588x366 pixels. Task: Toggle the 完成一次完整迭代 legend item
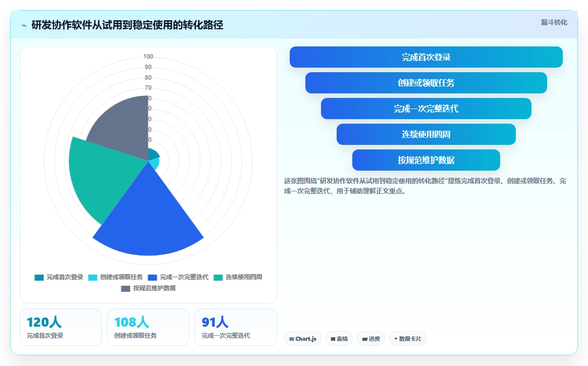(x=178, y=277)
